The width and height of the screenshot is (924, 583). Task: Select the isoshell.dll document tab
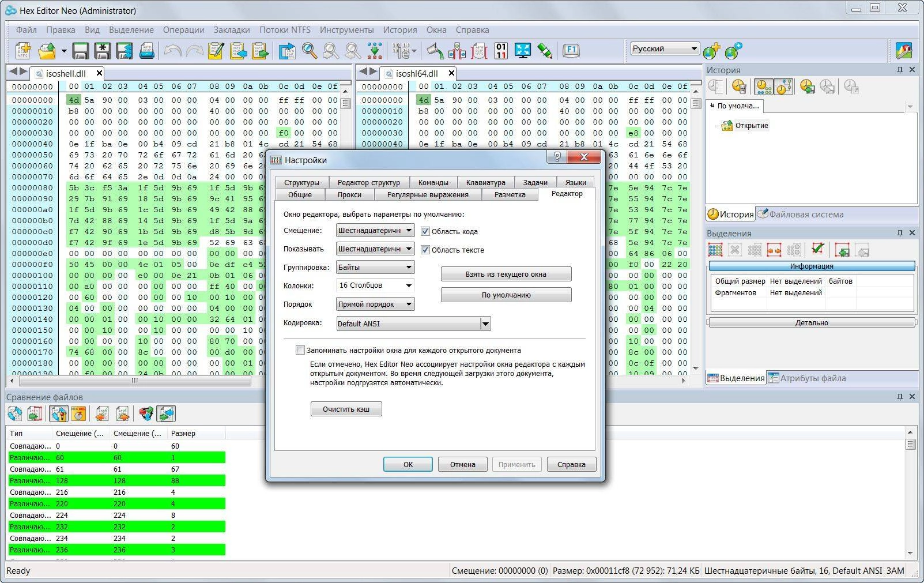(x=66, y=73)
